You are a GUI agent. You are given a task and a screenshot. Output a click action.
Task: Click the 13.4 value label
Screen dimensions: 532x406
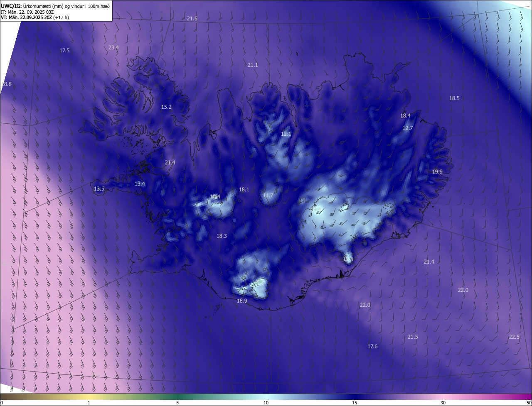pyautogui.click(x=140, y=184)
